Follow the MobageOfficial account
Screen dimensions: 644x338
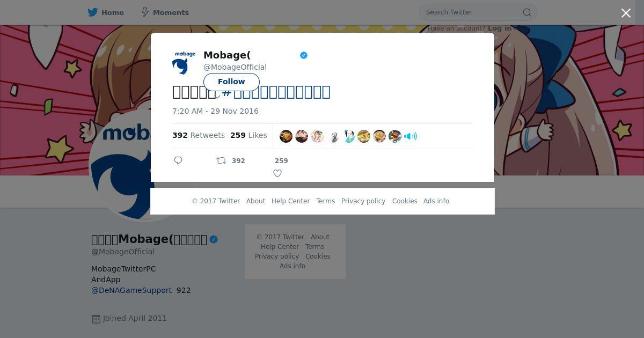pos(231,82)
